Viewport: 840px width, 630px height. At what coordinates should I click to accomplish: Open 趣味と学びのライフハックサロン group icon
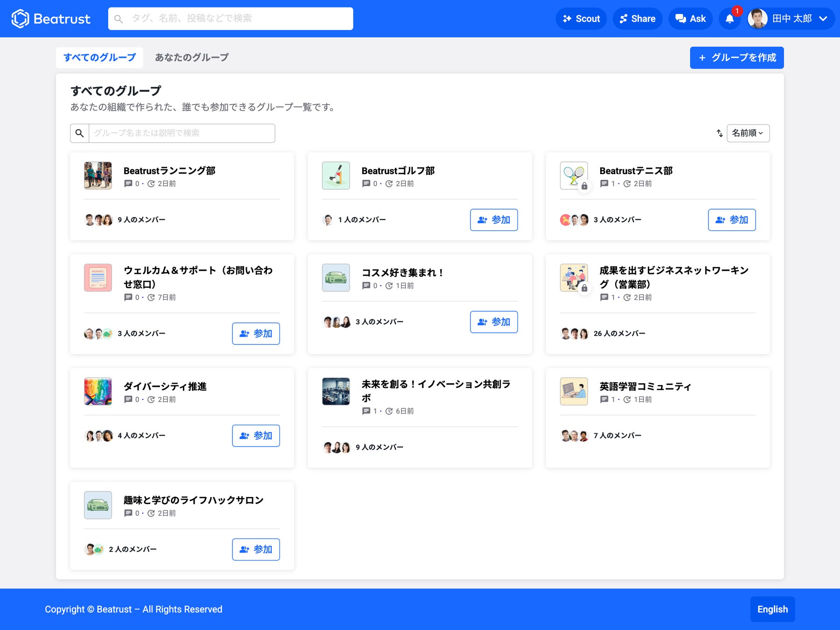pos(98,505)
